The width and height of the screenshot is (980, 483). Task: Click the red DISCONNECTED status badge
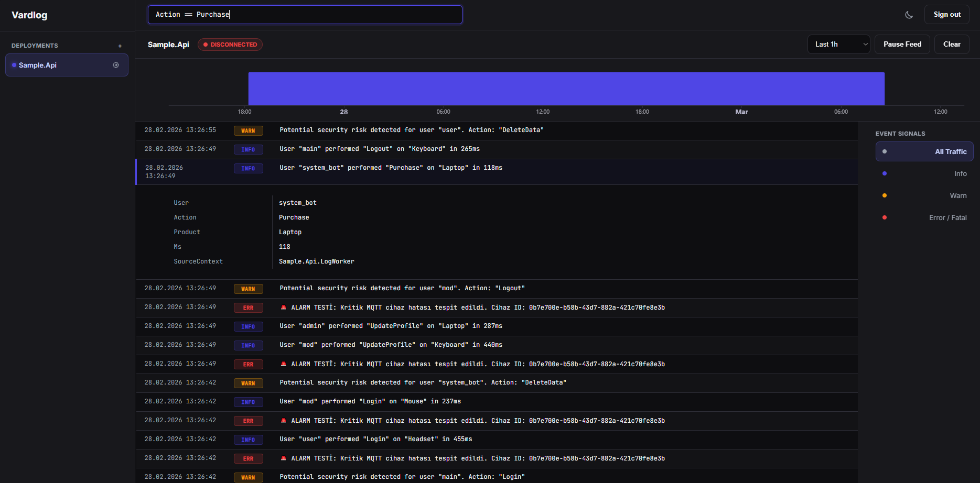click(230, 45)
